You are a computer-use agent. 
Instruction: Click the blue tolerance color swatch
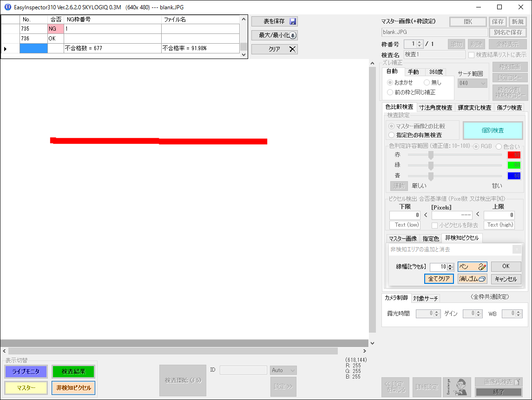[x=514, y=176]
